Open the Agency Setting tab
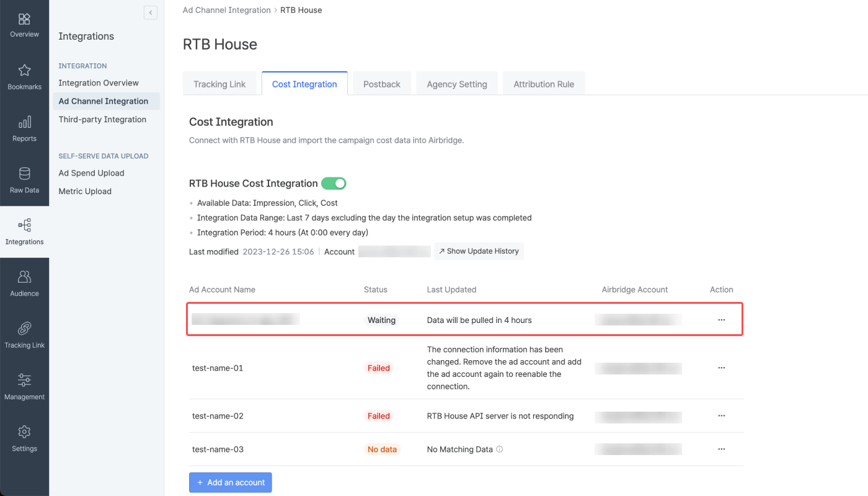 pos(457,84)
